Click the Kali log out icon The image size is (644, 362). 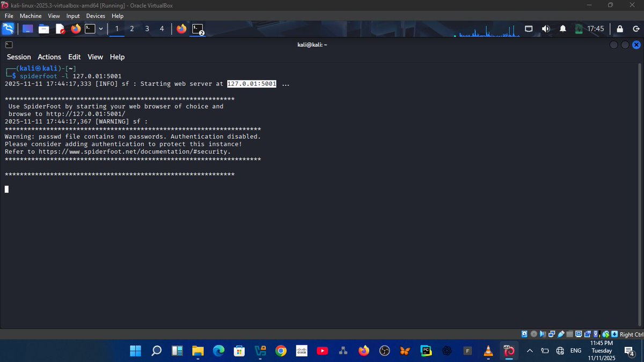click(636, 29)
